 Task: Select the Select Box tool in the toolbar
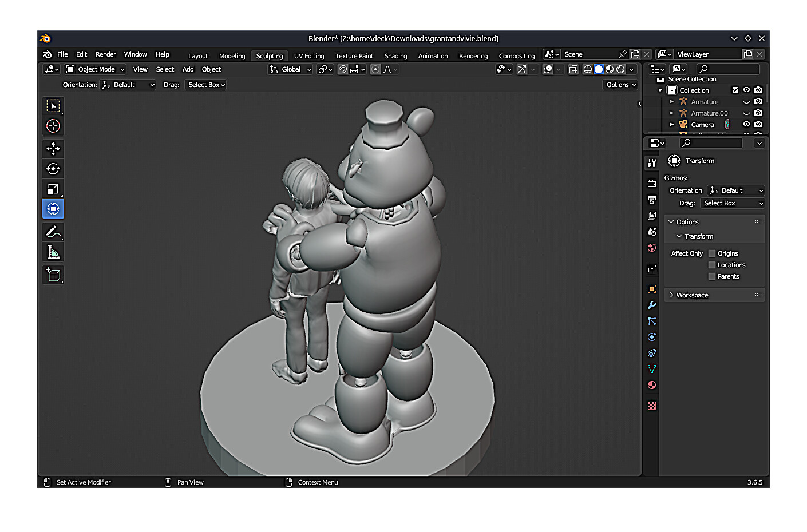pyautogui.click(x=53, y=106)
